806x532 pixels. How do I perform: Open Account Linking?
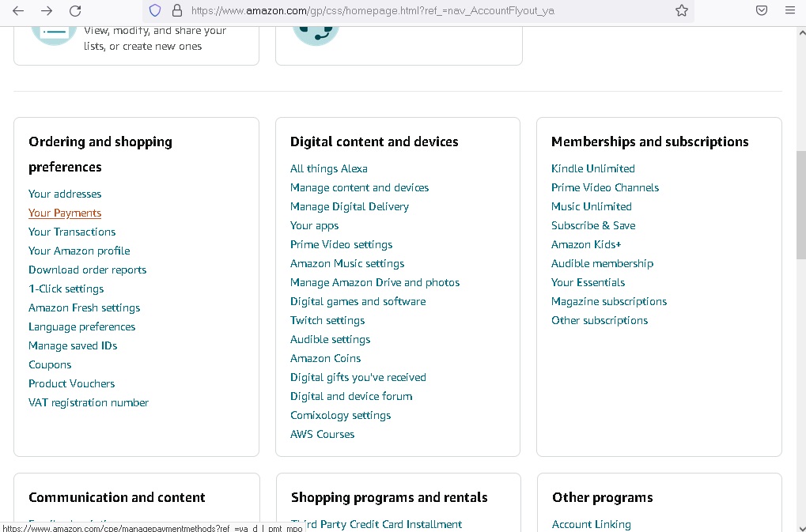coord(592,525)
